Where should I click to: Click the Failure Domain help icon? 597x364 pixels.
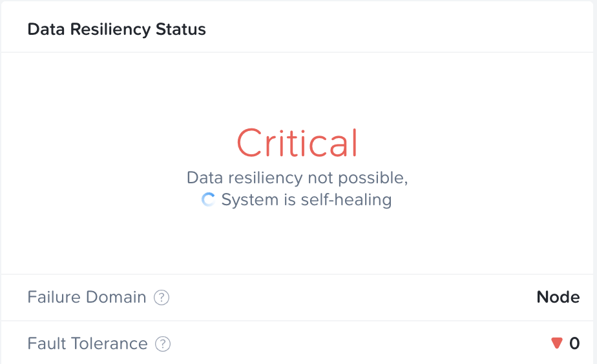coord(162,298)
